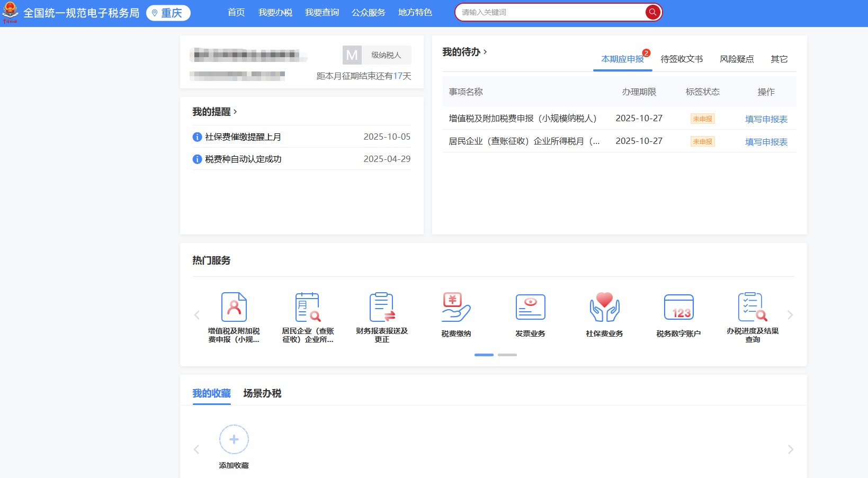Click the 级纳税人 label
Screen dimensions: 868x478
(386, 55)
